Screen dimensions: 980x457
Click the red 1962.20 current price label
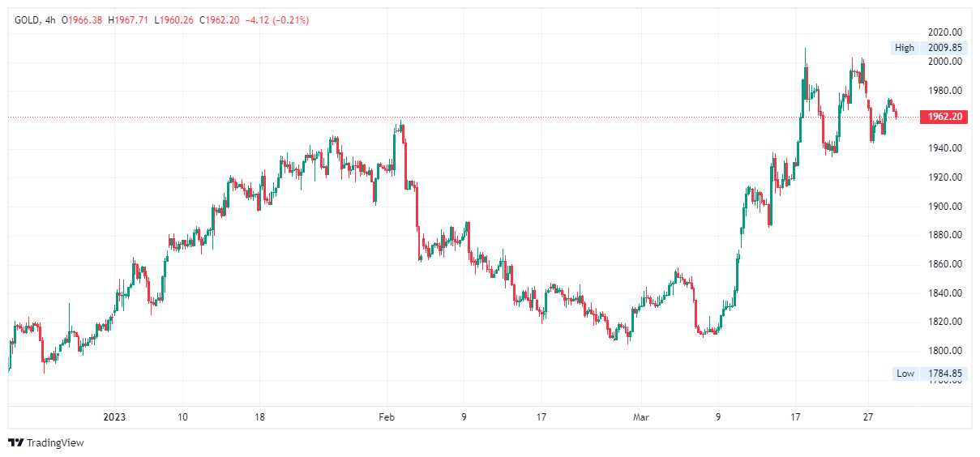click(945, 117)
